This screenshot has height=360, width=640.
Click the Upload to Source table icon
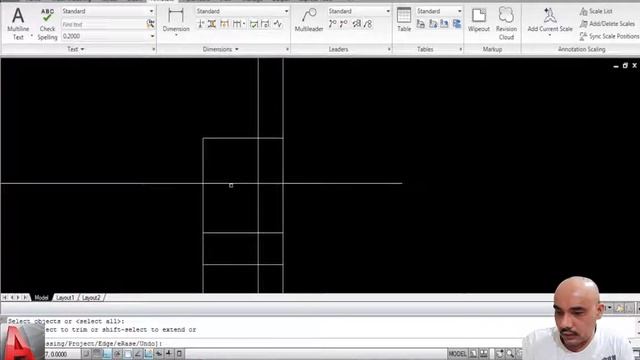(x=444, y=24)
